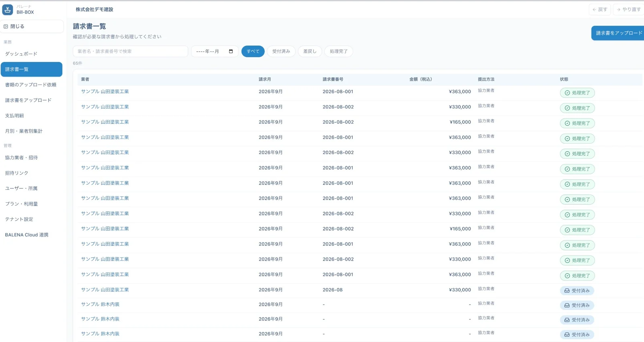Click blue 請求書をアップロード button

coord(618,33)
